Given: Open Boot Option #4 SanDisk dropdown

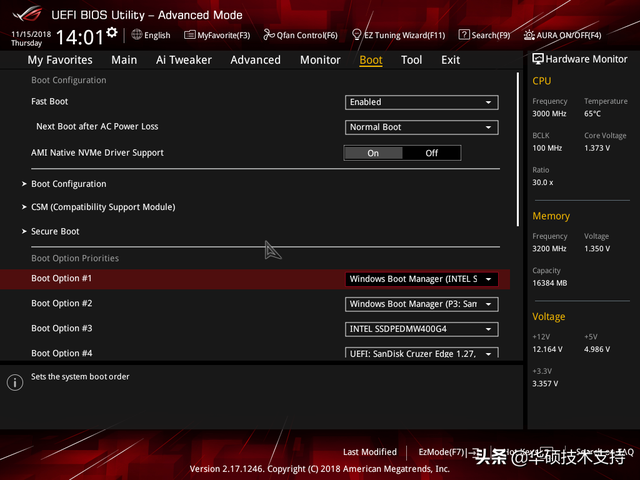Looking at the screenshot, I should click(421, 353).
